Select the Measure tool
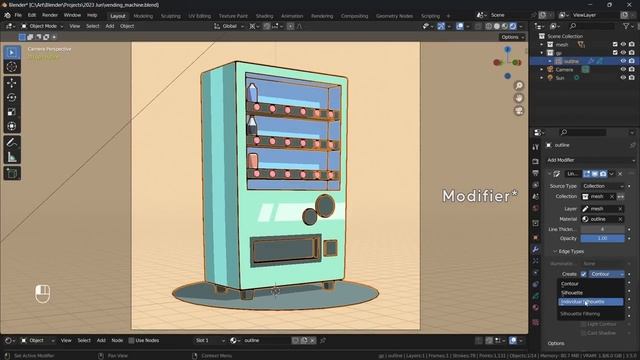 click(12, 157)
